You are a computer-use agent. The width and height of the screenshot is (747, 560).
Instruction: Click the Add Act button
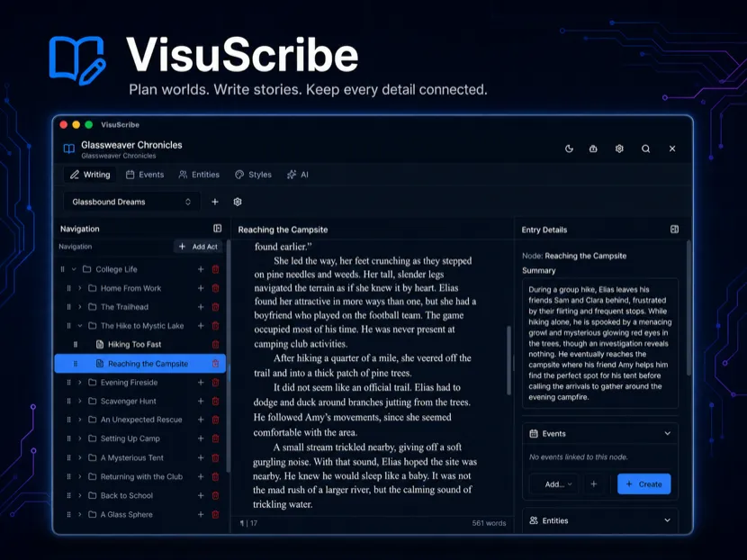coord(198,247)
